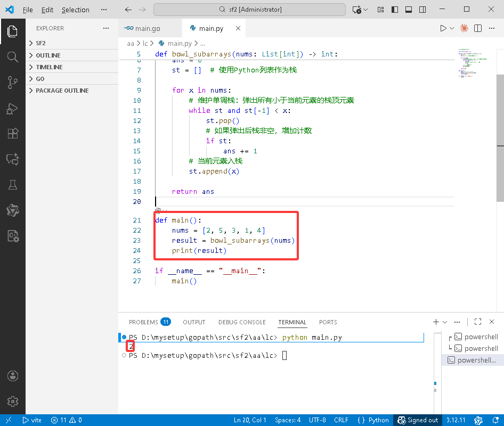Screen dimensions: 504x426
Task: Open errors and warnings count in status bar
Action: pyautogui.click(x=67, y=420)
